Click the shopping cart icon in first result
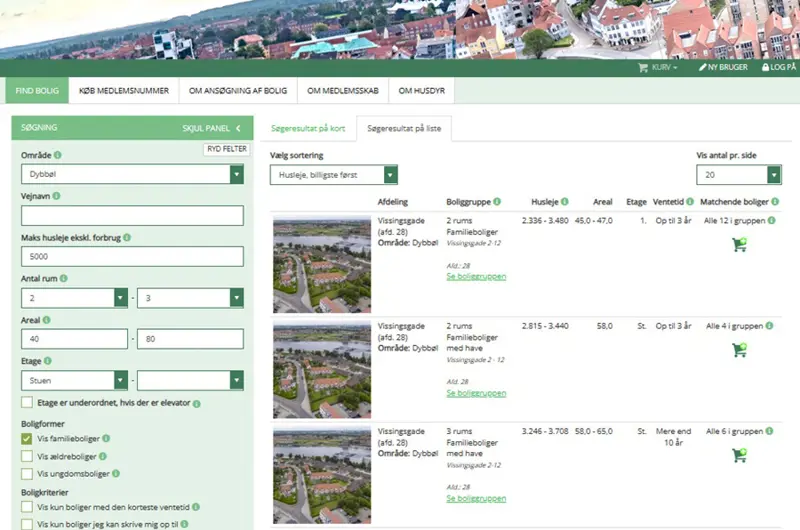Screen dimensions: 800x530 739,244
